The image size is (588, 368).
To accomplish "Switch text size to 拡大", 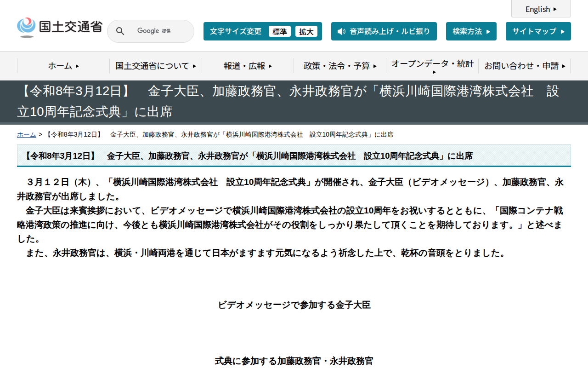I will [x=306, y=31].
